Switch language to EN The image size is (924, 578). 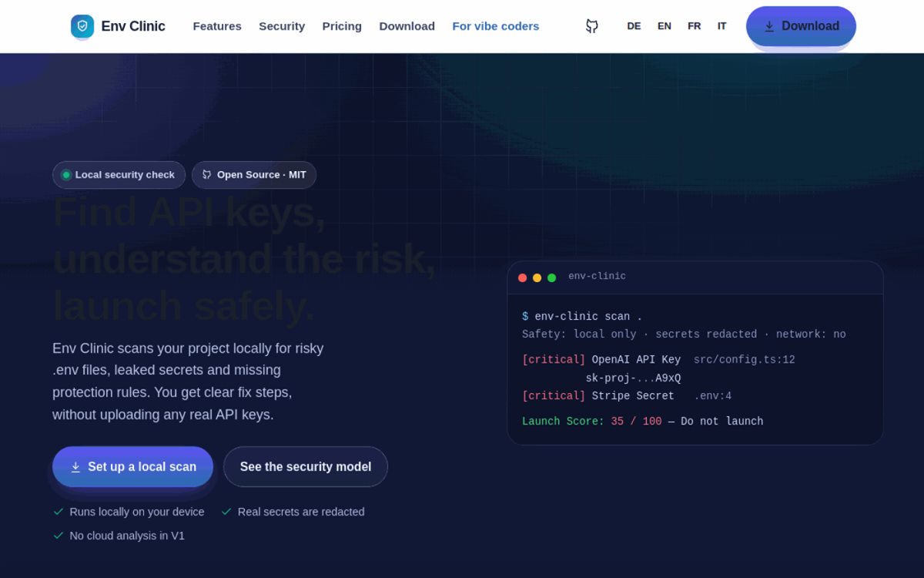click(665, 26)
